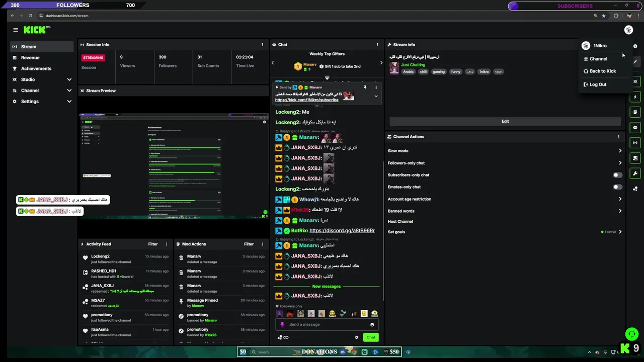Click 'New messages' marker in chat
This screenshot has width=644, height=362.
(x=327, y=287)
